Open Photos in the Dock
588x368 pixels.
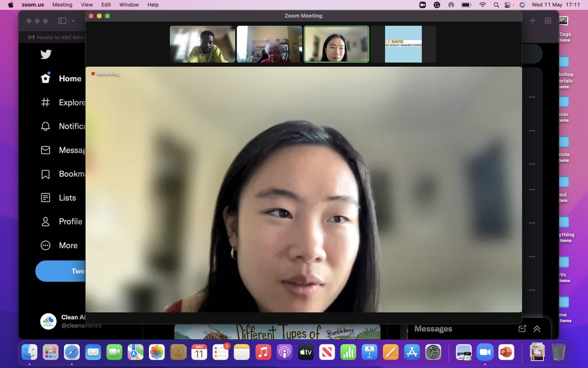[157, 352]
